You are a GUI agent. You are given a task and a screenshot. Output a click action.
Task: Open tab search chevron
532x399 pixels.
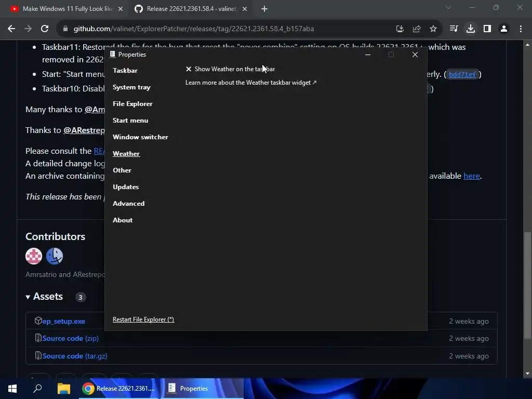(448, 7)
